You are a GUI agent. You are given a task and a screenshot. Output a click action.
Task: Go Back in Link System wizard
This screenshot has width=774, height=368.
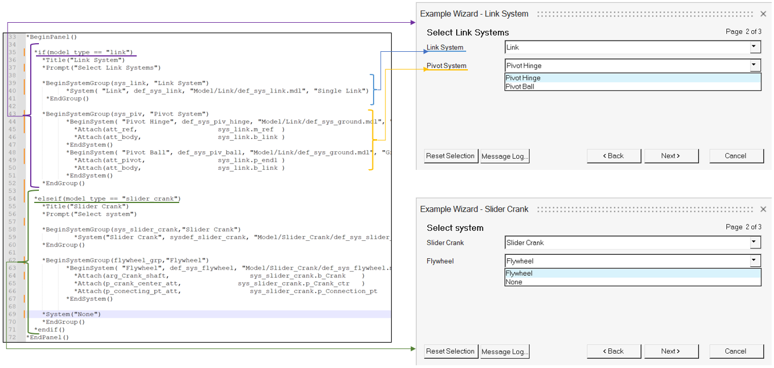pos(614,156)
